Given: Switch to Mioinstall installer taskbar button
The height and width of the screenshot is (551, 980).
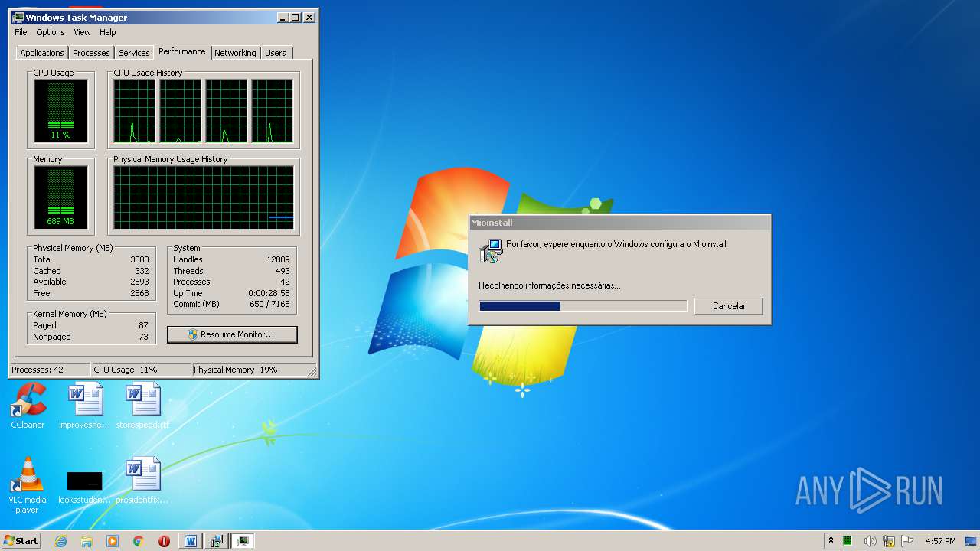Looking at the screenshot, I should point(216,541).
